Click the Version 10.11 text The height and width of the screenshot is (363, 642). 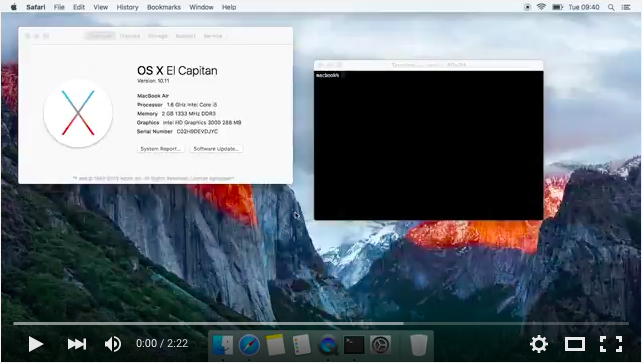pyautogui.click(x=153, y=81)
